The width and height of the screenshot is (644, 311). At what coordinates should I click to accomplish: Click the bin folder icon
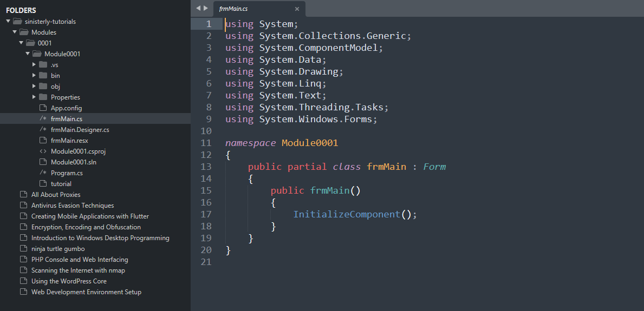tap(43, 75)
